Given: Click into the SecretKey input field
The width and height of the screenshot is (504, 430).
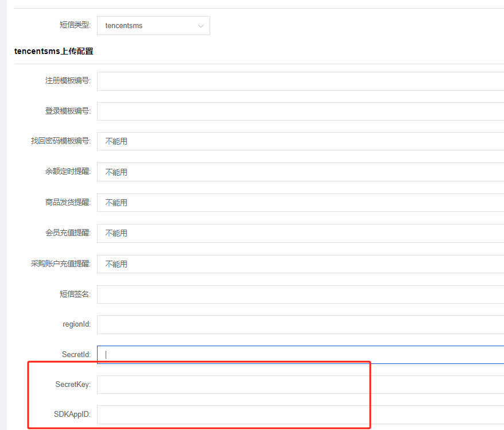Looking at the screenshot, I should pos(300,385).
